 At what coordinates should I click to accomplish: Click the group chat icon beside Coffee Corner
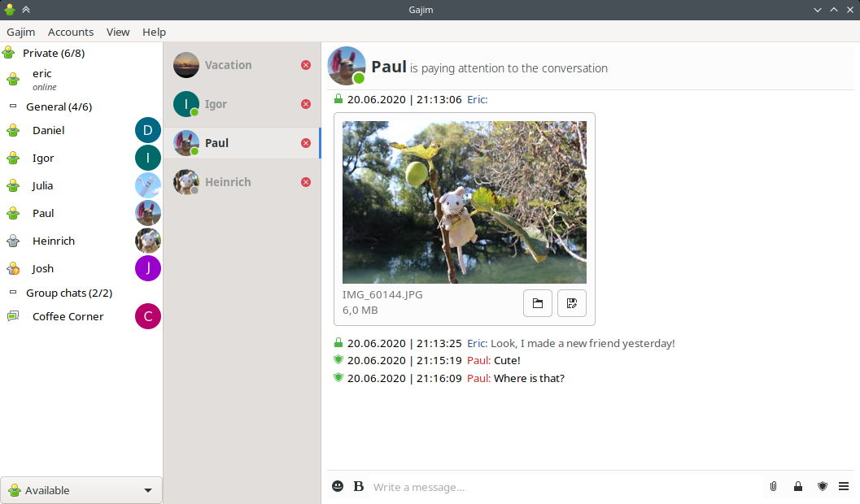click(x=13, y=316)
